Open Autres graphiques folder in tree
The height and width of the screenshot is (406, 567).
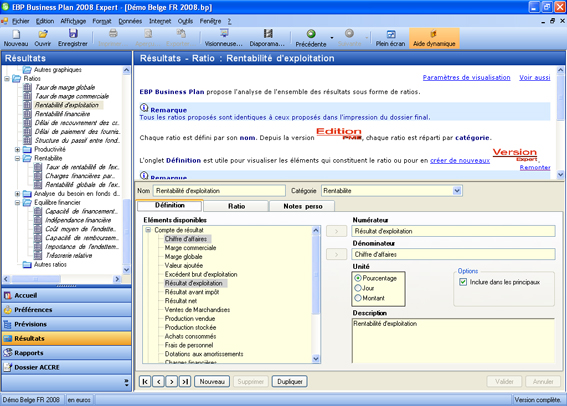57,69
